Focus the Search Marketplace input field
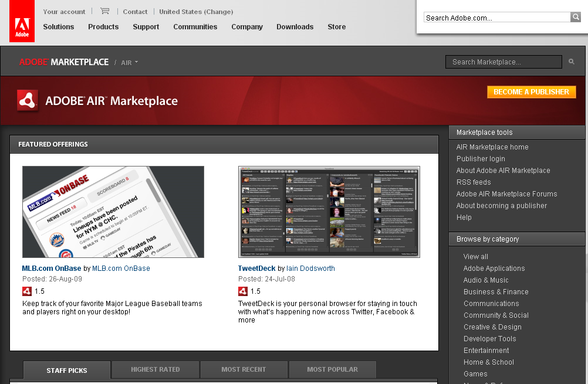This screenshot has width=588, height=384. click(x=503, y=62)
